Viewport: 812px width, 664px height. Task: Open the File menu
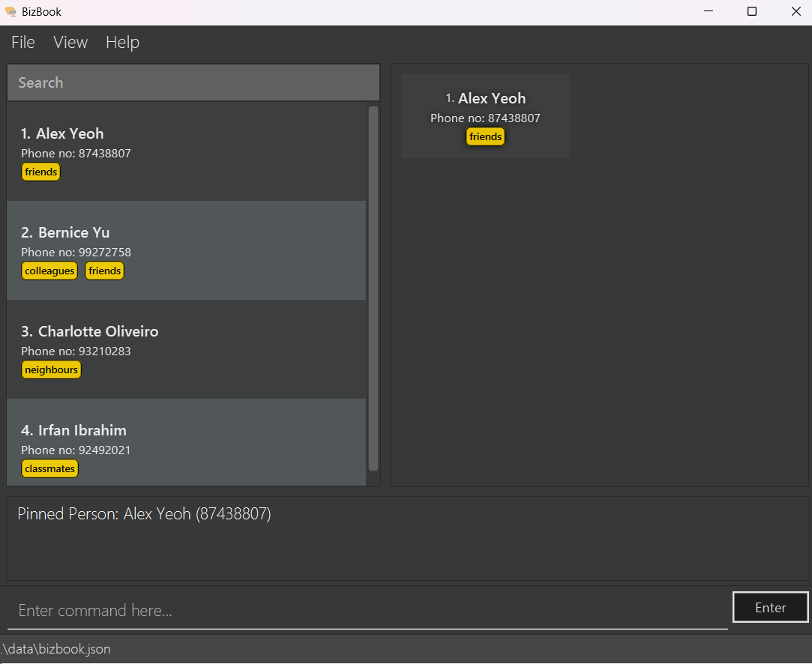pyautogui.click(x=23, y=43)
